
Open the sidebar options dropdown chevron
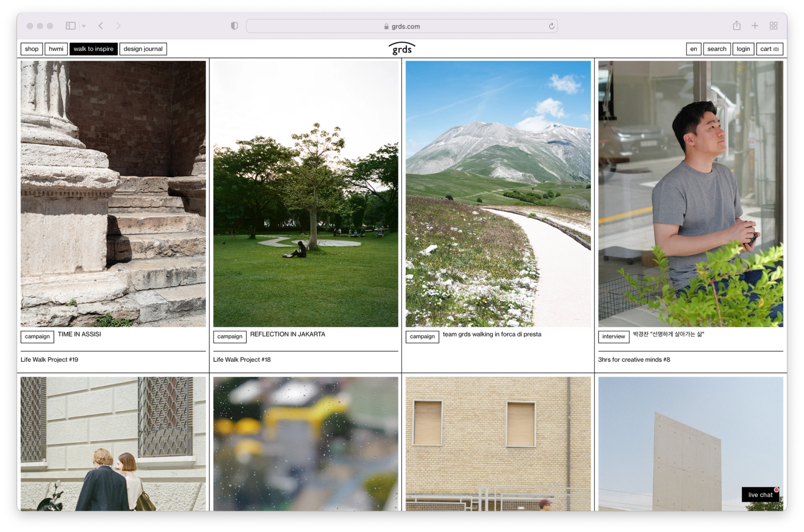tap(84, 26)
